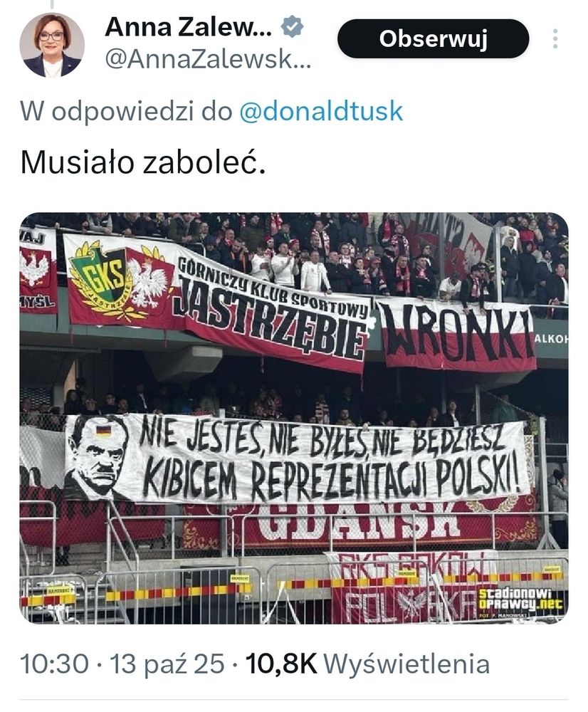
Task: Click the stadionowi oprawcy.net watermark logo
Action: [520, 602]
